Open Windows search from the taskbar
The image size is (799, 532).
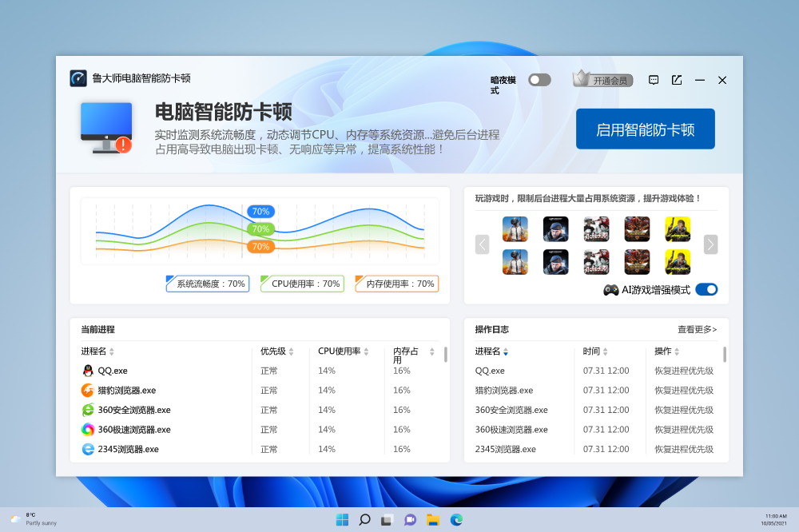pos(364,520)
